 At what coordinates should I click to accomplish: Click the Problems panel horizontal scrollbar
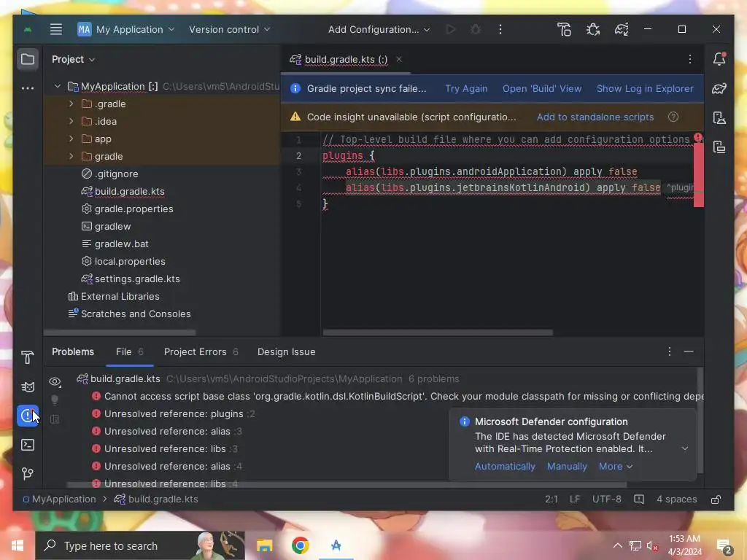(x=347, y=485)
